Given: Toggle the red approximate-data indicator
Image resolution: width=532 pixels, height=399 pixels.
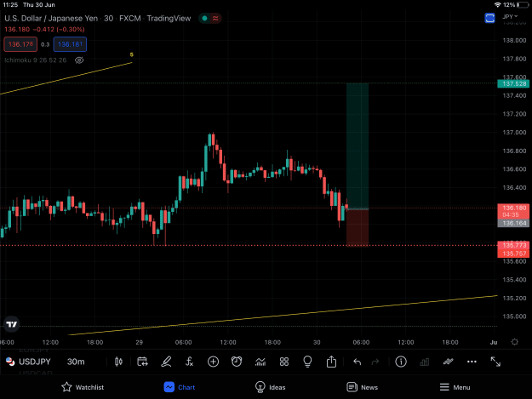Looking at the screenshot, I should pyautogui.click(x=215, y=19).
